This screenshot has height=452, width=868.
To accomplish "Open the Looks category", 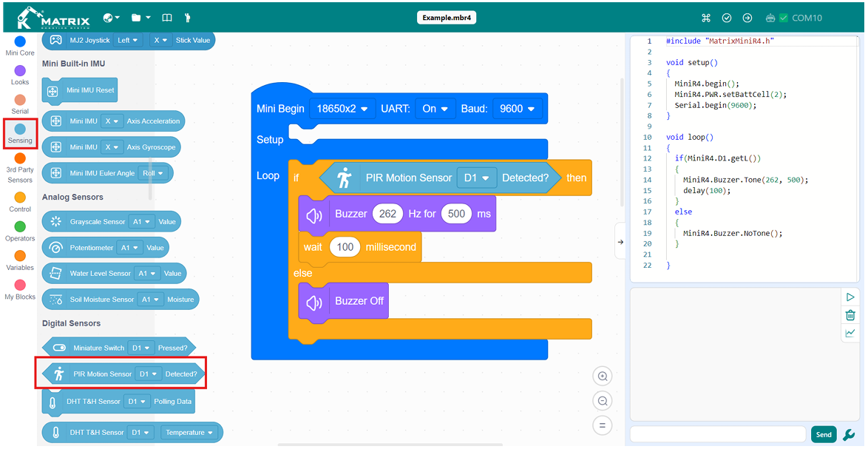I will tap(20, 76).
